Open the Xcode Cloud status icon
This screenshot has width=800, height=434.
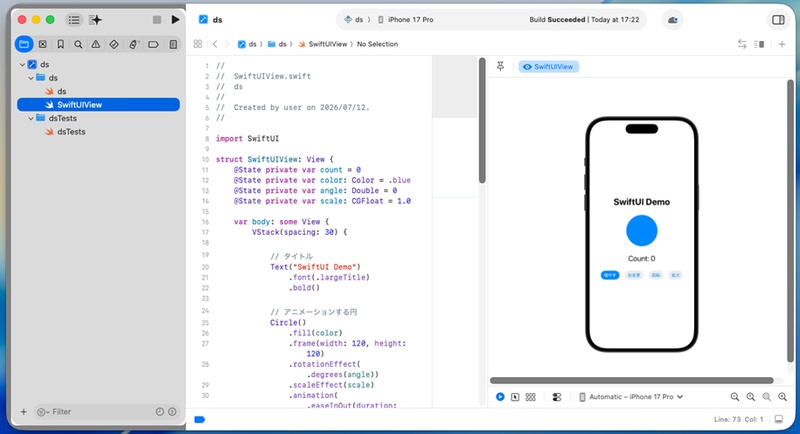click(x=672, y=20)
